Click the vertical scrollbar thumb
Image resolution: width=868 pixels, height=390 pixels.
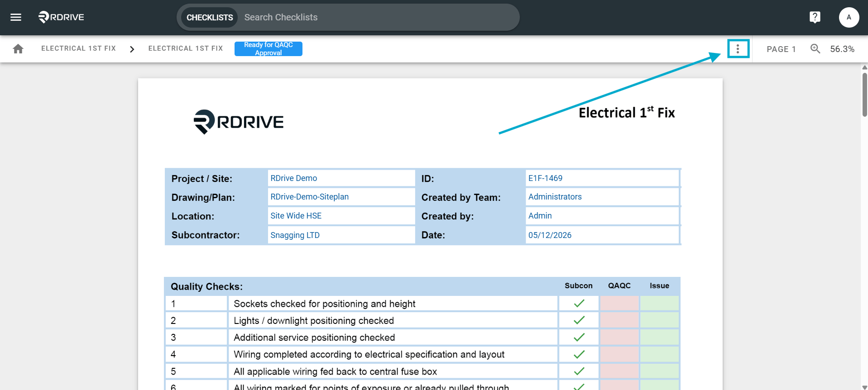coord(864,94)
